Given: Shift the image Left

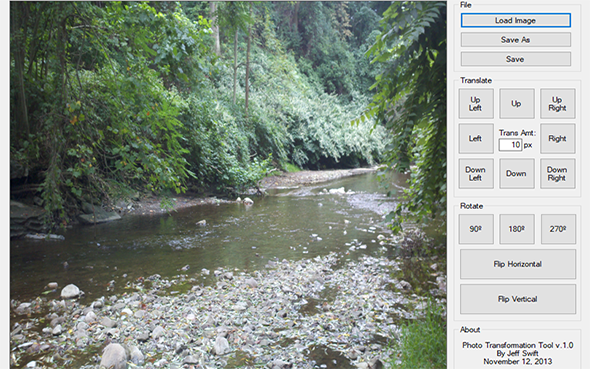Looking at the screenshot, I should point(476,138).
